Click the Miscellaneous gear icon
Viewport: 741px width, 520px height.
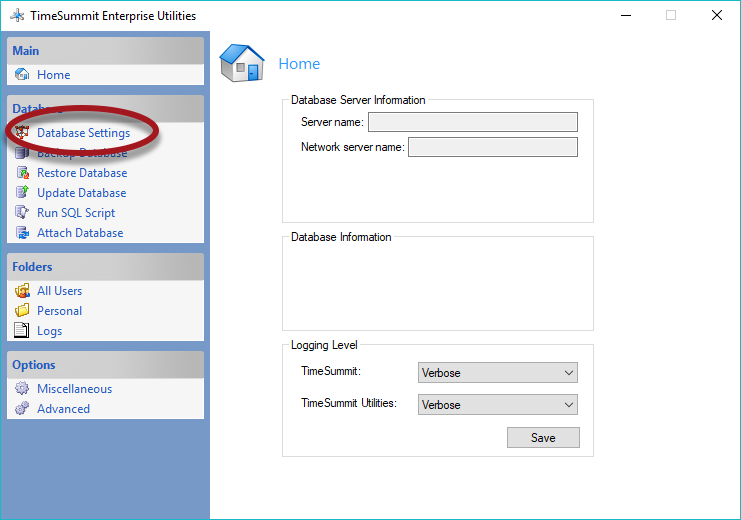(22, 389)
